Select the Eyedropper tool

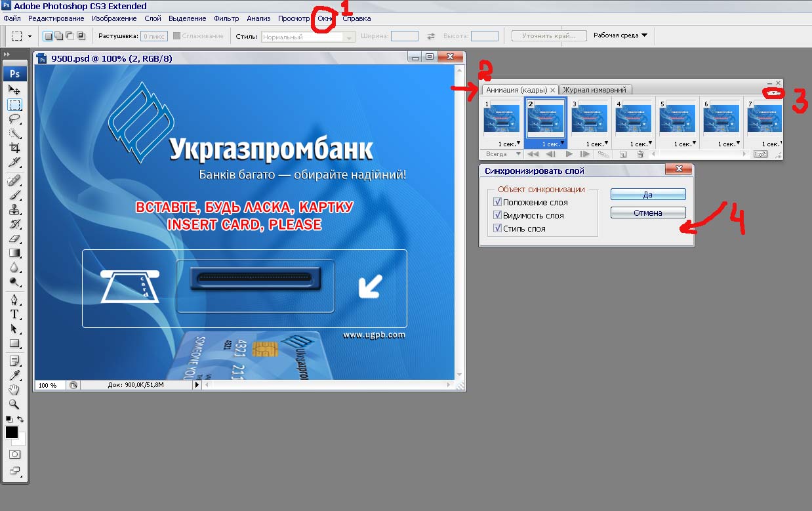(14, 376)
